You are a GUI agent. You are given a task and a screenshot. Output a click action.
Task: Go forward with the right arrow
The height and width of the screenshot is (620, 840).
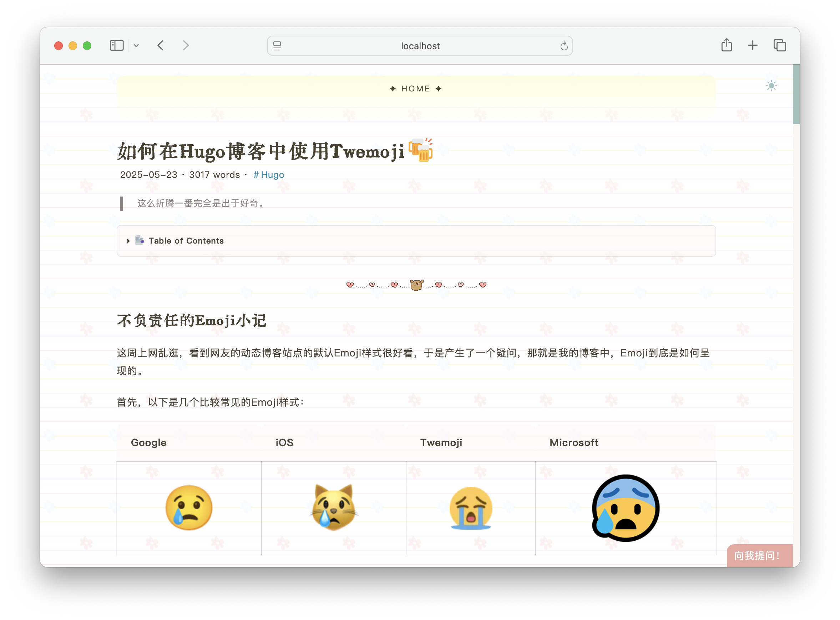click(186, 45)
